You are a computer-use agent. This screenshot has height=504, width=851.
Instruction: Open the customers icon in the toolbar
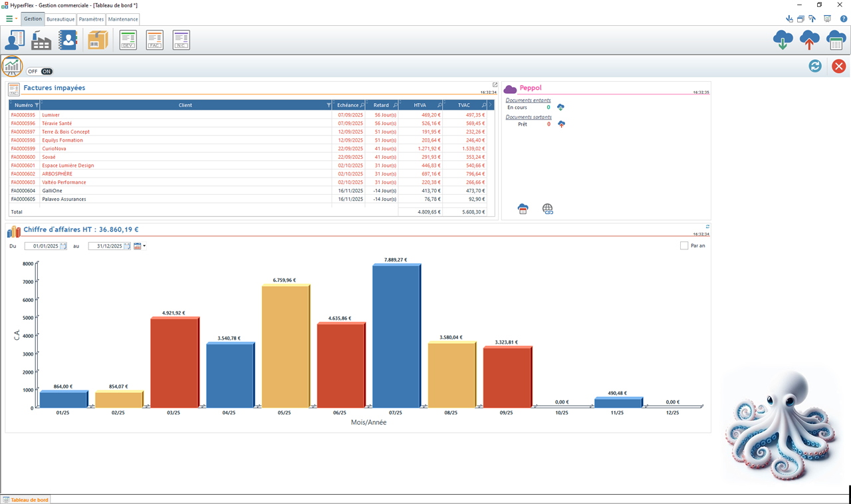click(15, 40)
